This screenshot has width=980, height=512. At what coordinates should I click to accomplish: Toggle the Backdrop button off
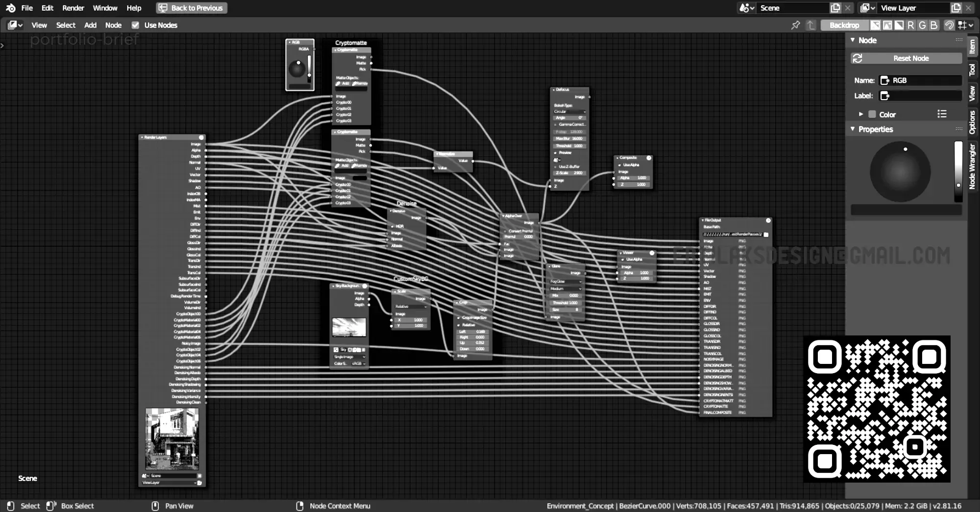[844, 25]
